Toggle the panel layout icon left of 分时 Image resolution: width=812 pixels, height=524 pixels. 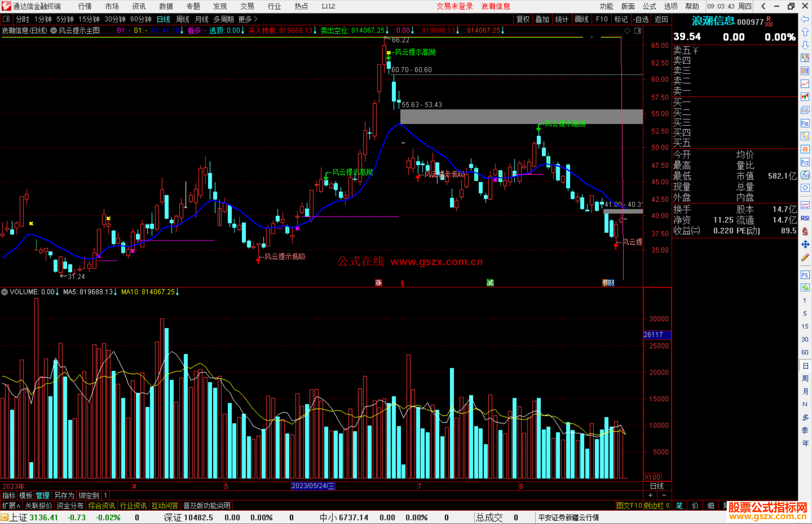[6, 19]
